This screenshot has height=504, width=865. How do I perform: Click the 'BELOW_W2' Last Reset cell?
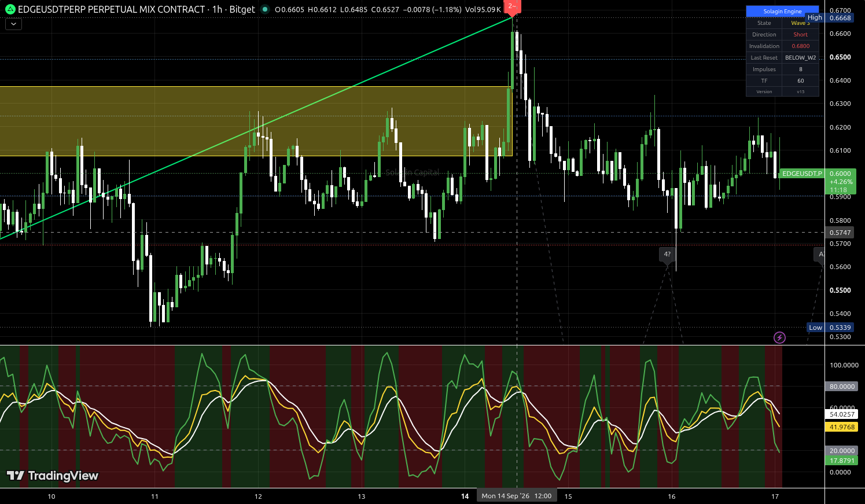(801, 58)
